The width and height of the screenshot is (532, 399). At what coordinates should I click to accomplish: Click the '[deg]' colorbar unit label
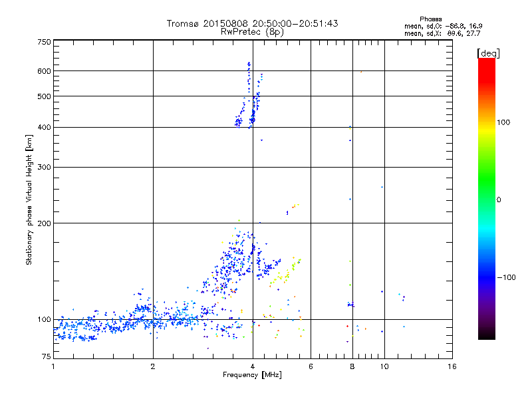(488, 53)
